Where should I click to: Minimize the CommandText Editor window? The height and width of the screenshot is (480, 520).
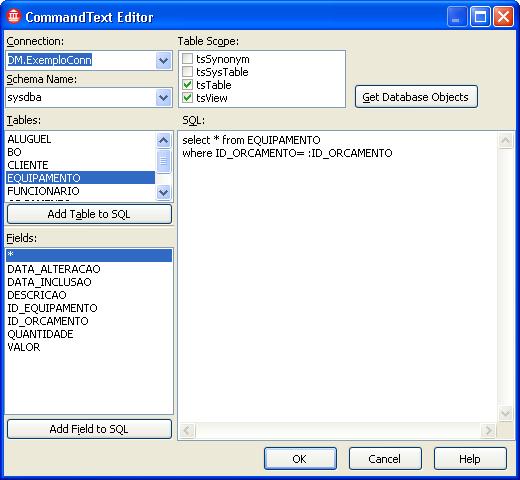pos(457,17)
